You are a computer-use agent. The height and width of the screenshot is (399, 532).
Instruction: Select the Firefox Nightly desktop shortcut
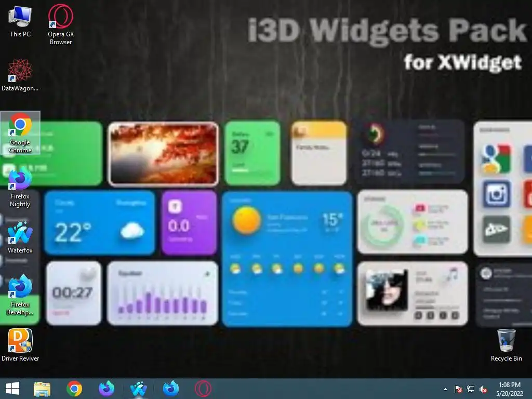[x=20, y=187]
